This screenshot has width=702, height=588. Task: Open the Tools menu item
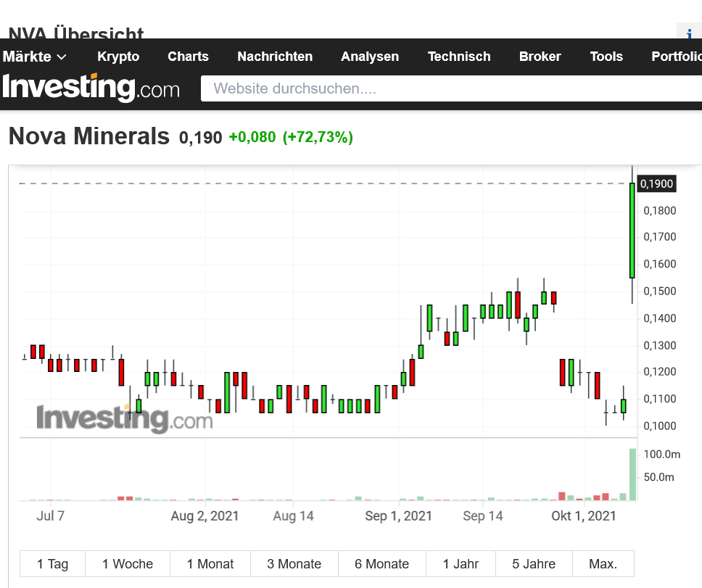[x=606, y=57]
